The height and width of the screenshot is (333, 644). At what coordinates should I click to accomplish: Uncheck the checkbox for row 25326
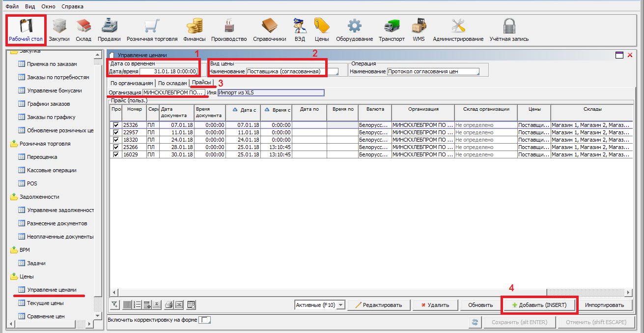coord(116,125)
